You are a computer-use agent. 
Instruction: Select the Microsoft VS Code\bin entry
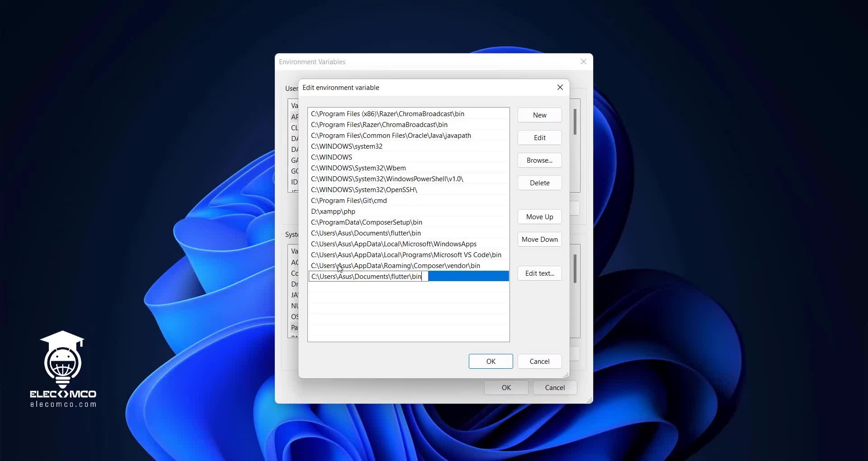(x=406, y=255)
